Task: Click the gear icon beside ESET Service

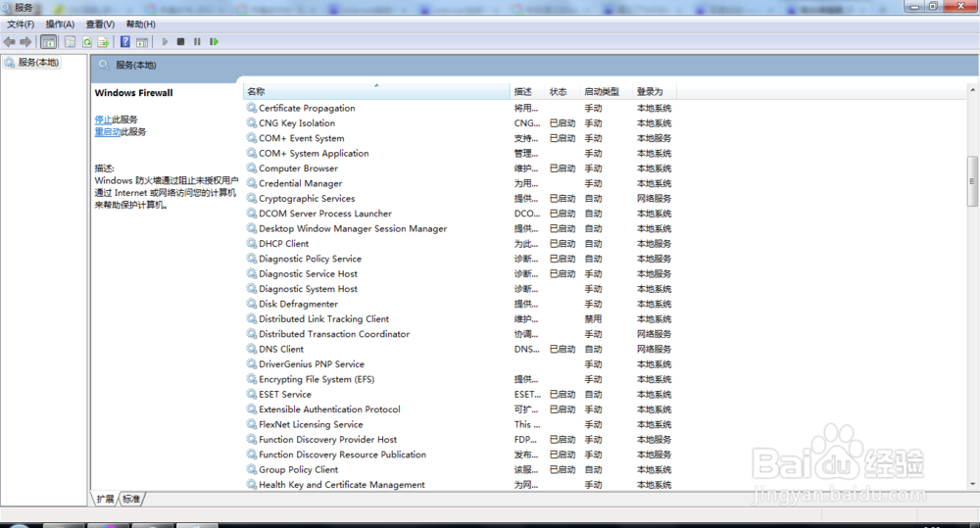Action: [251, 394]
